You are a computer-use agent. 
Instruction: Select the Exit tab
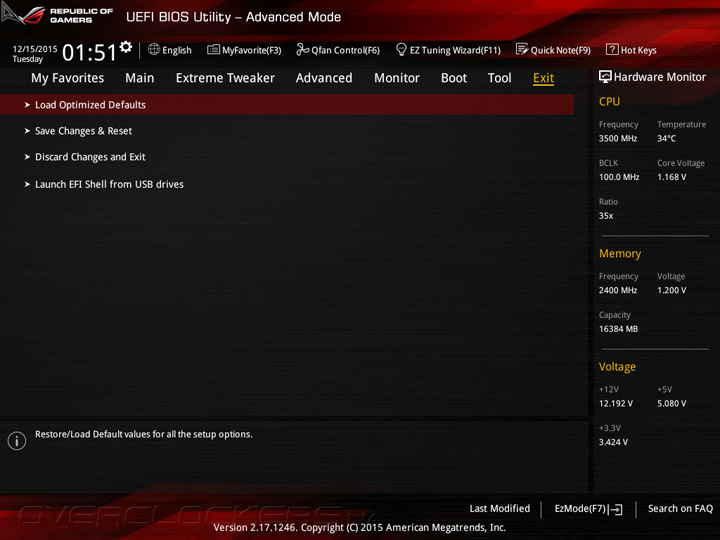point(544,78)
